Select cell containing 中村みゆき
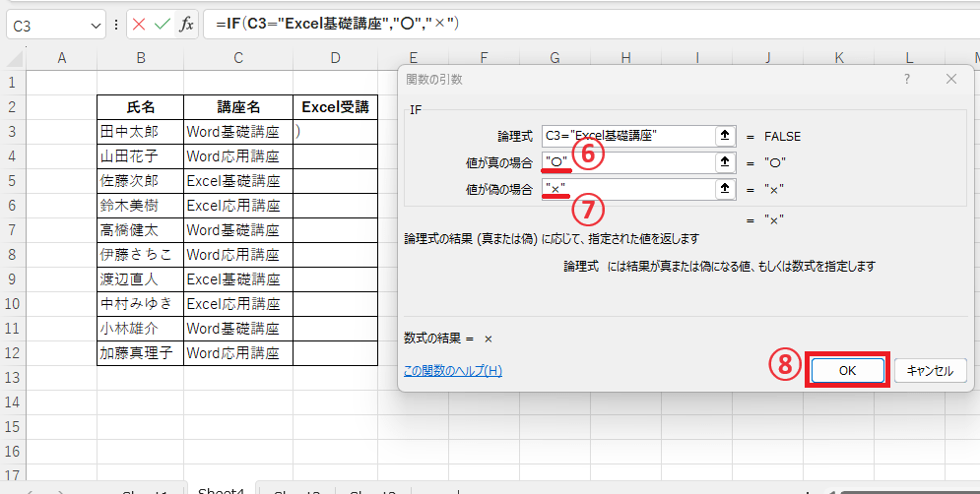 tap(141, 304)
